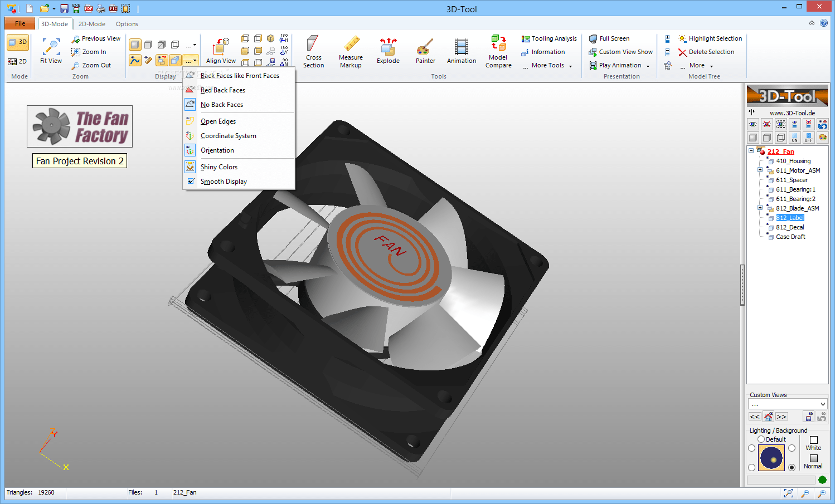Export the model as PDF
The height and width of the screenshot is (504, 835).
(88, 8)
